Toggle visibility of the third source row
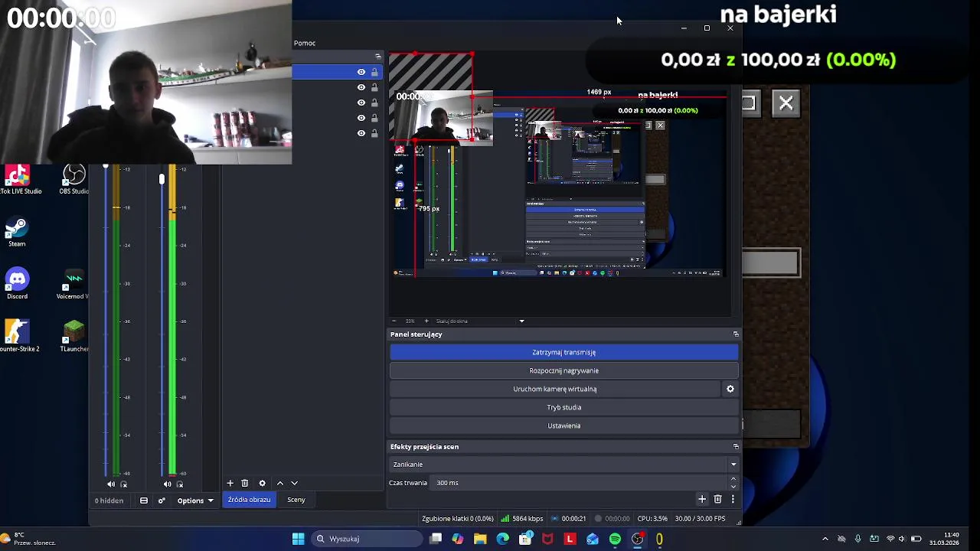 tap(361, 103)
